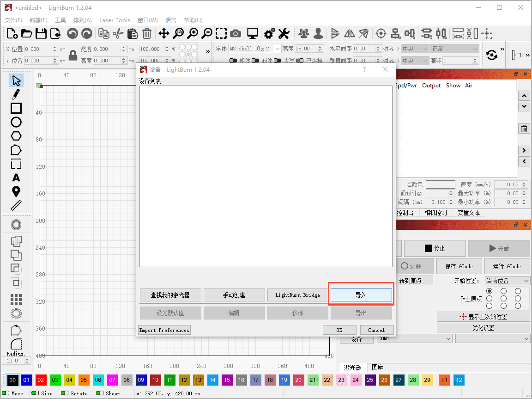This screenshot has height=399, width=532.
Task: Open the 对齐 X 中央 dropdown
Action: point(415,49)
